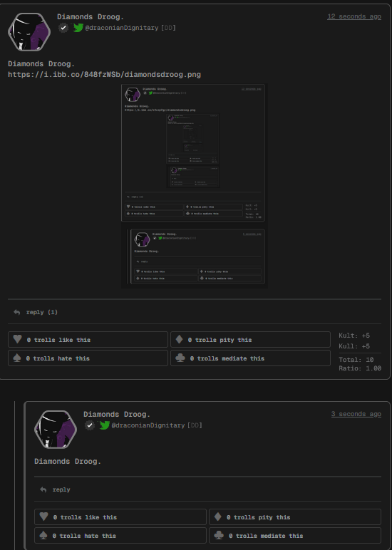Click the heart icon in the top post
The height and width of the screenshot is (550, 392).
coord(17,339)
